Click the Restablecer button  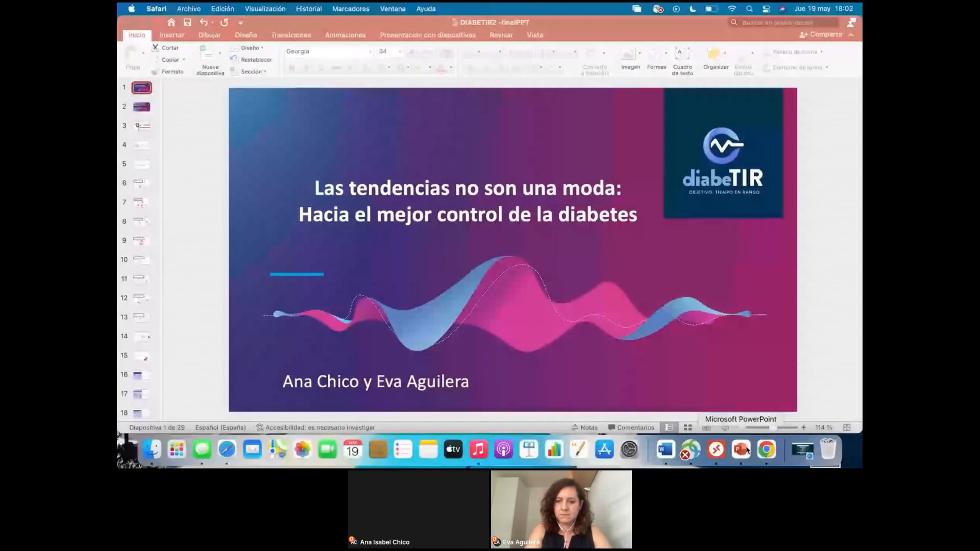256,60
